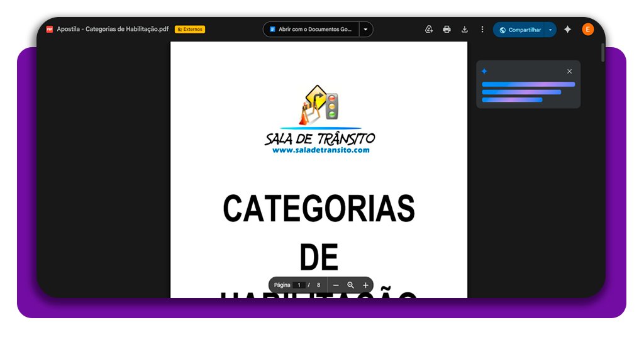Click the www.saladetransito.com link
Viewport: 644px width, 337px height.
click(x=320, y=150)
